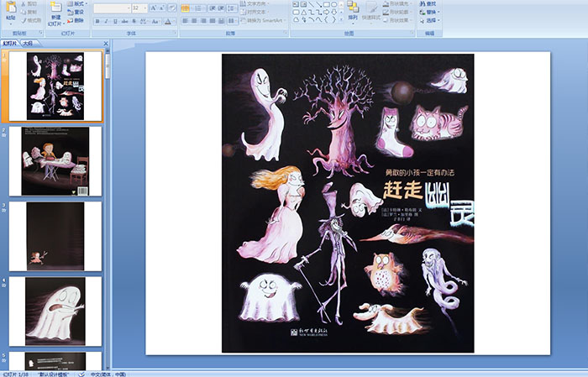
Task: Align text right
Action: (x=203, y=21)
